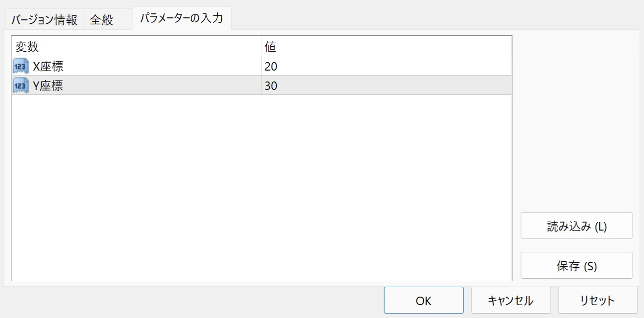Switch to the バージョン情報 tab
644x318 pixels.
44,20
